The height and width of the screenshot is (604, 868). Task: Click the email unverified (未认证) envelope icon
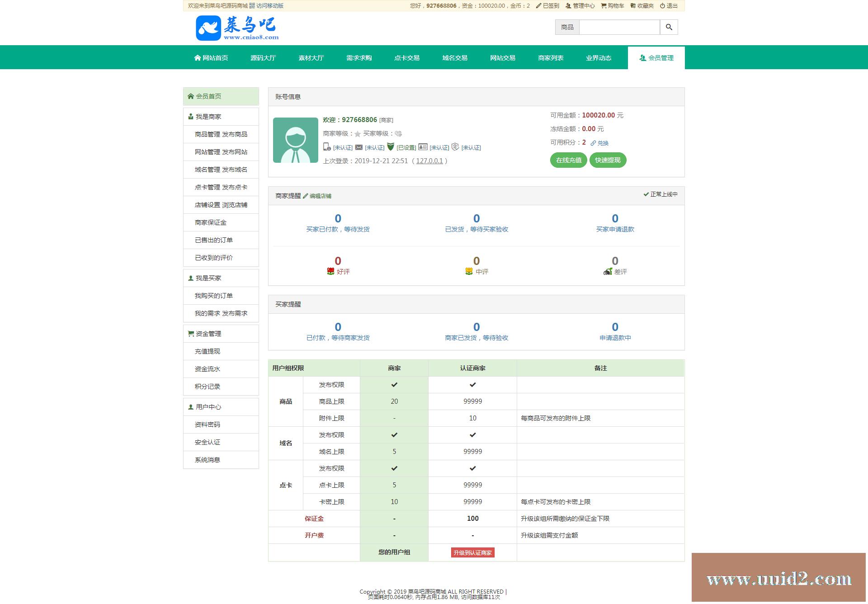[x=359, y=147]
